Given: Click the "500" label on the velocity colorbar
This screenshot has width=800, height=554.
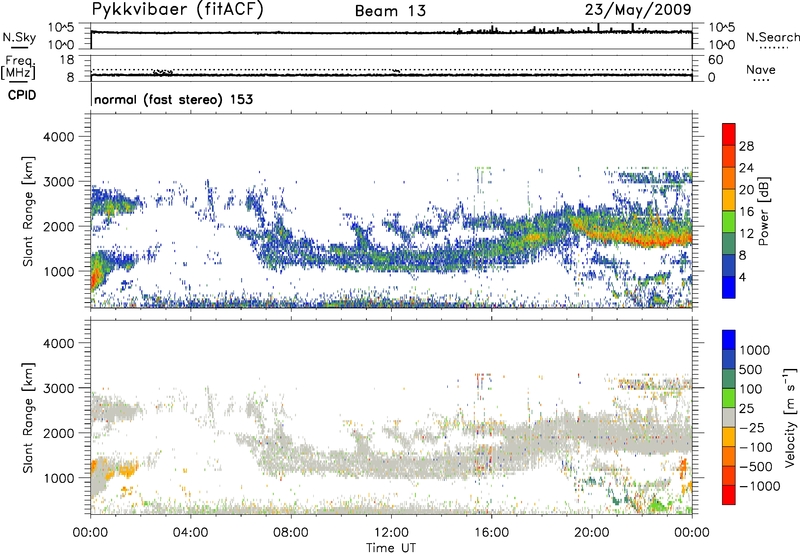Looking at the screenshot, I should tap(751, 370).
